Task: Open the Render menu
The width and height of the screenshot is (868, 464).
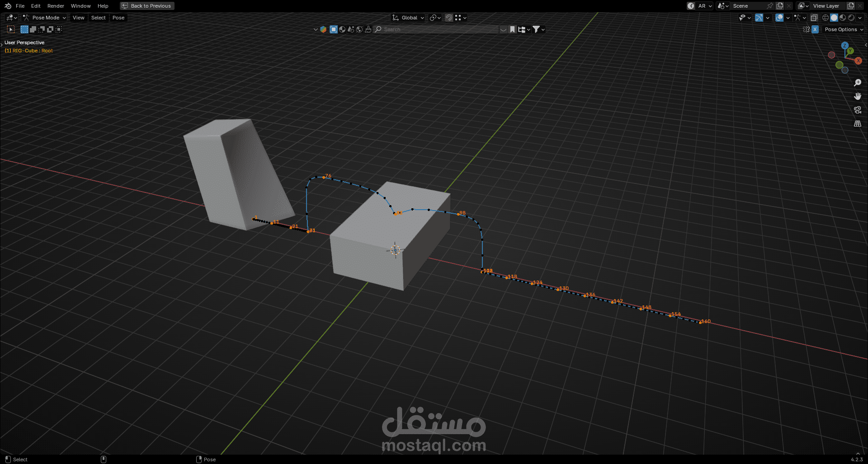Action: coord(56,6)
